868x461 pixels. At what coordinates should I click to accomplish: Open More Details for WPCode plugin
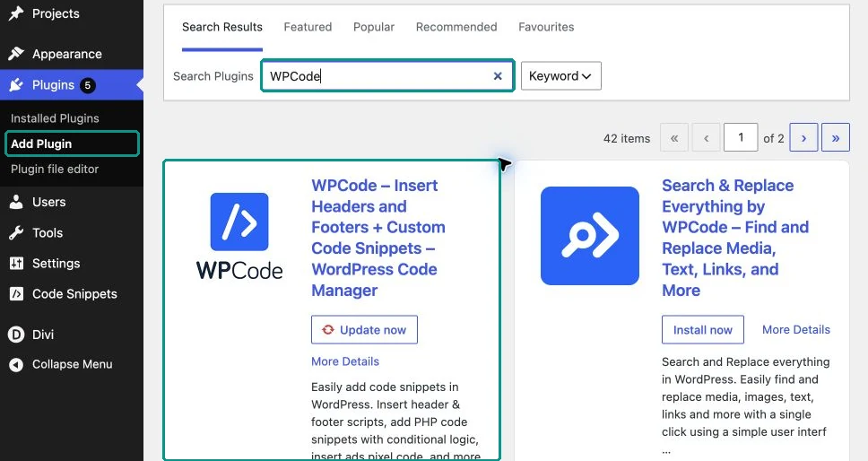(x=345, y=361)
